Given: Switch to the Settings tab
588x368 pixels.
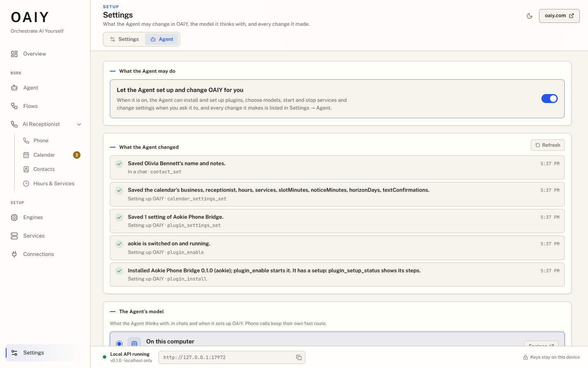Looking at the screenshot, I should (125, 39).
